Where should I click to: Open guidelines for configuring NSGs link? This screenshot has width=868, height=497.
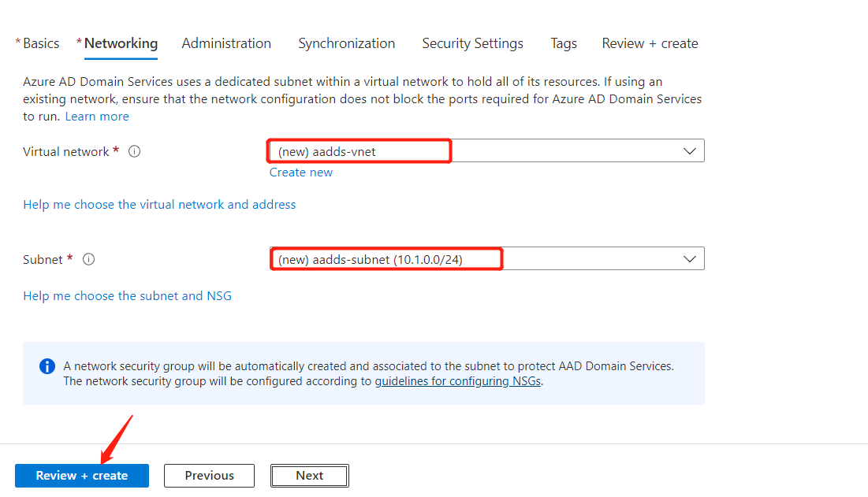coord(458,381)
